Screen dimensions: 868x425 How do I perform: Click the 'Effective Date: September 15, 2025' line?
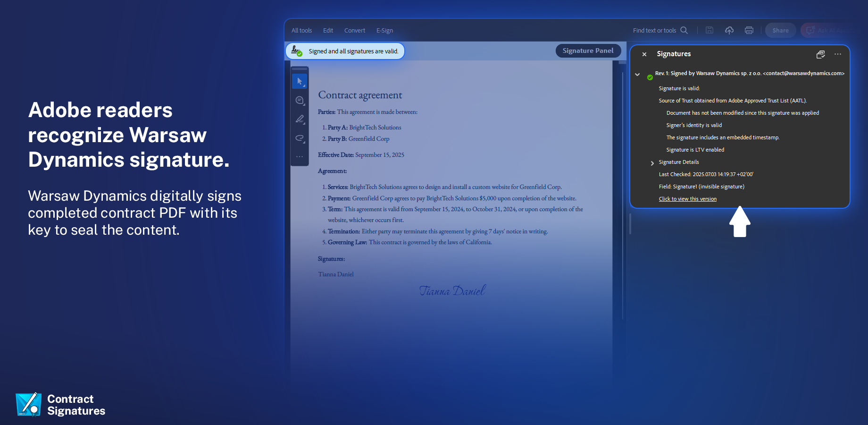[x=361, y=155]
